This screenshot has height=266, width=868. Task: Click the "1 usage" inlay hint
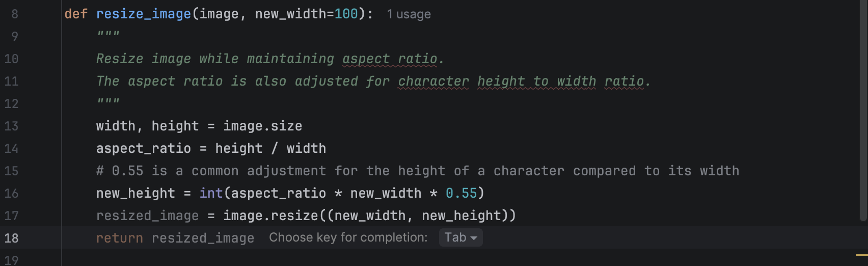pyautogui.click(x=409, y=14)
